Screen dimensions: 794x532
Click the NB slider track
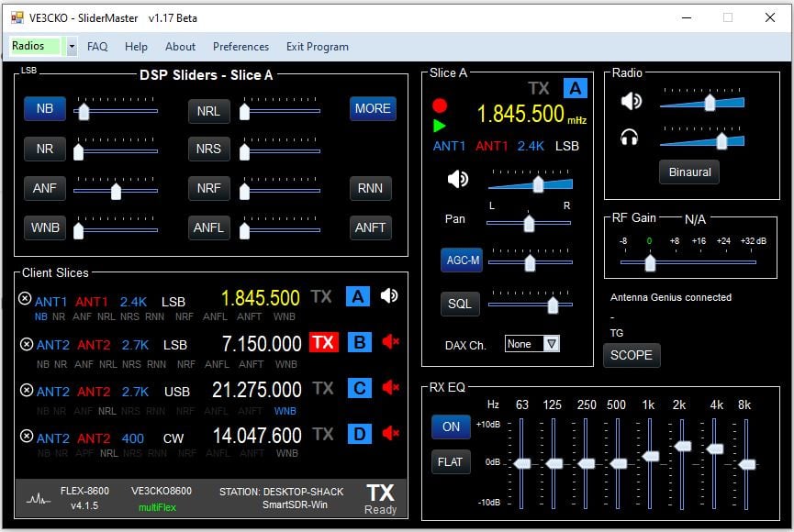coord(116,111)
